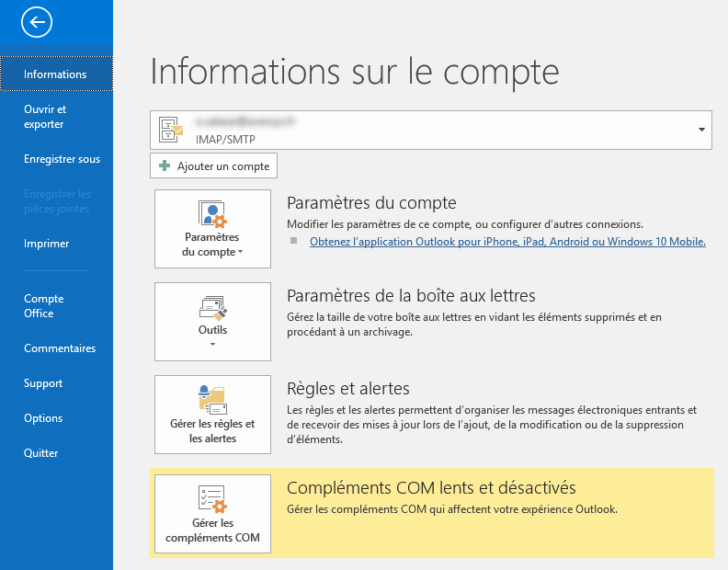
Task: Click Quitter to exit Outlook
Action: click(41, 453)
